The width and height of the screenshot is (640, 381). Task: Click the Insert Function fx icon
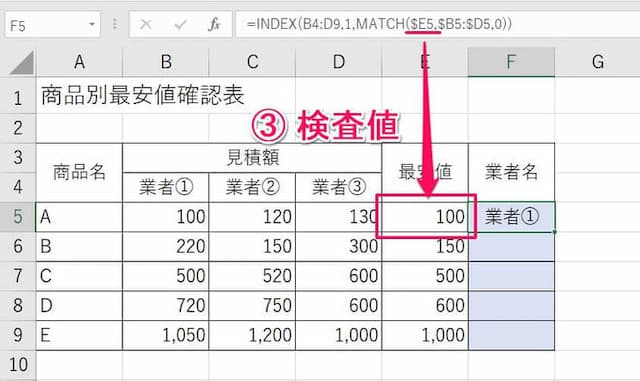pos(214,25)
